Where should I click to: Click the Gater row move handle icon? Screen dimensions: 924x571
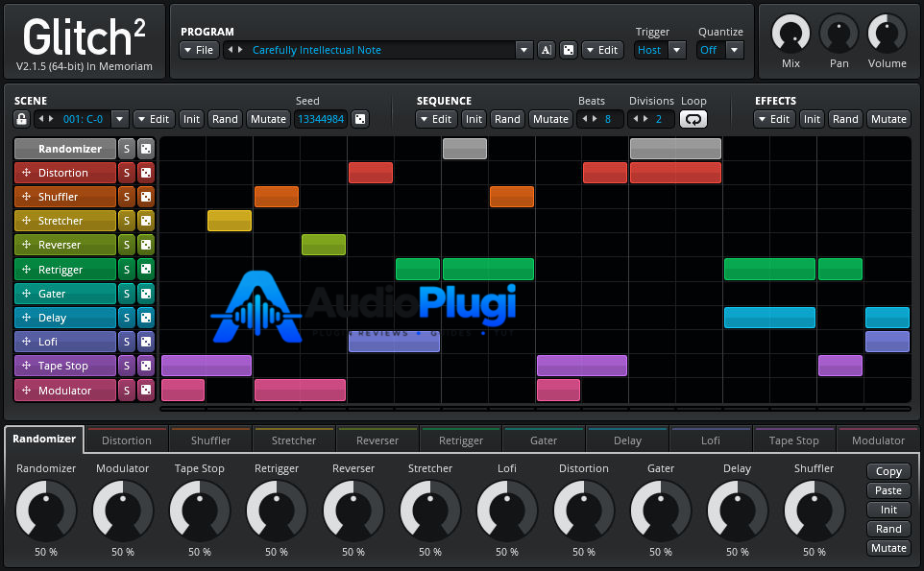coord(27,293)
